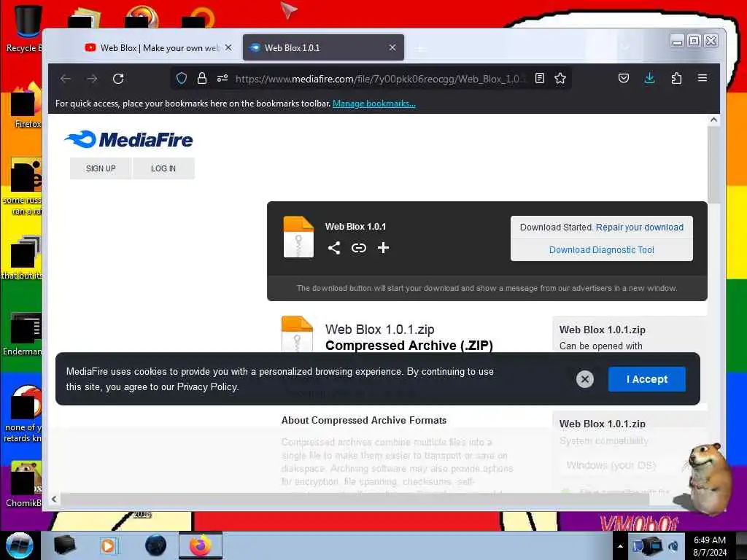Click the MediaFire logo
This screenshot has height=560, width=747.
coord(128,139)
